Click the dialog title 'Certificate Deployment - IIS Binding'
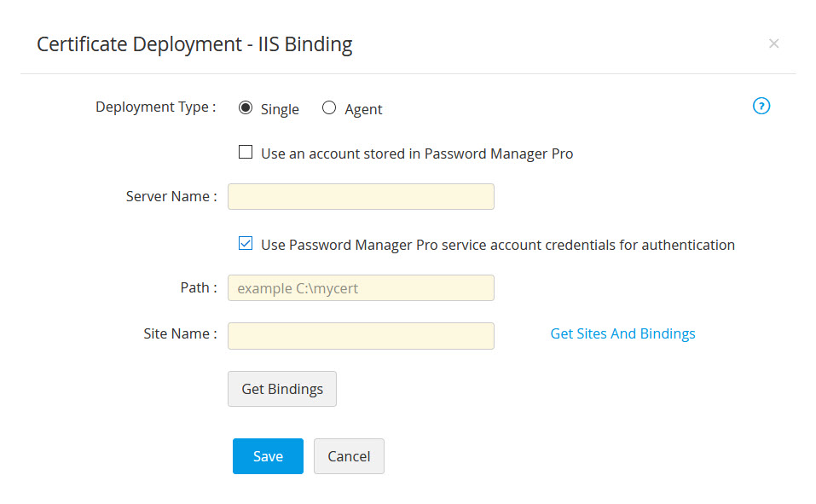Viewport: 816px width, 504px height. [x=194, y=44]
